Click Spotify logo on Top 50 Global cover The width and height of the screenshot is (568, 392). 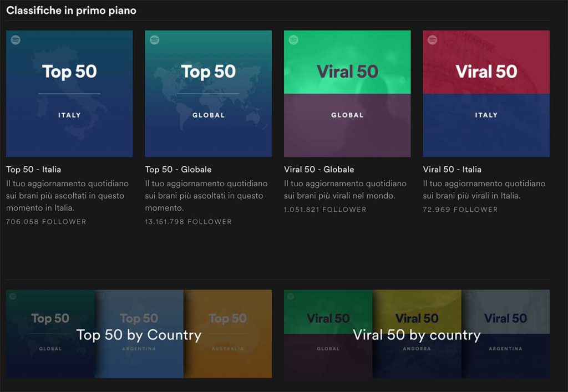(x=155, y=40)
